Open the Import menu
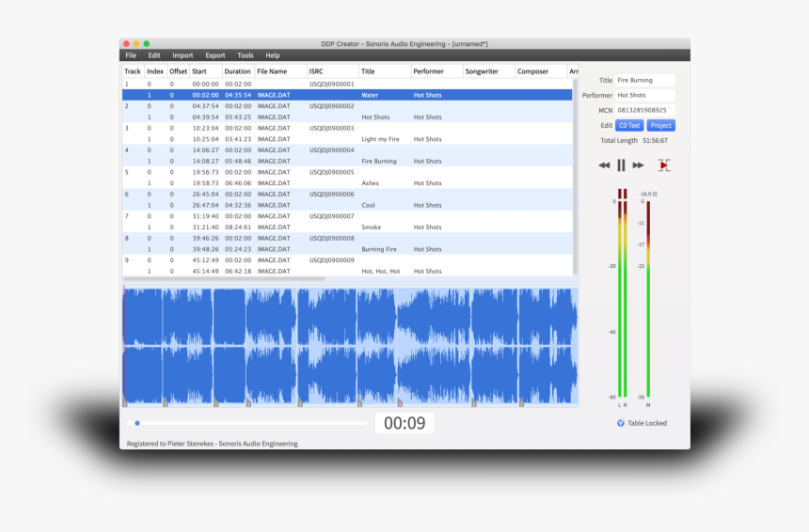809x532 pixels. click(182, 55)
